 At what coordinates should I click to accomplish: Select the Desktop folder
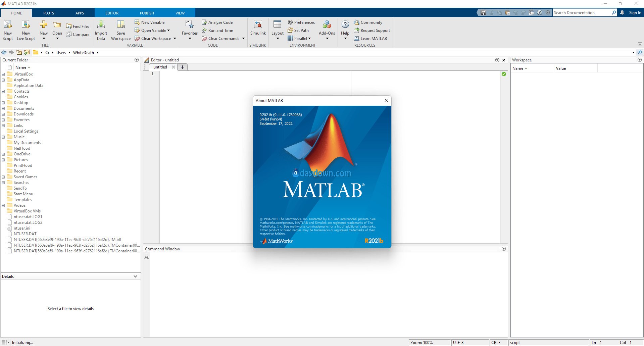[21, 103]
